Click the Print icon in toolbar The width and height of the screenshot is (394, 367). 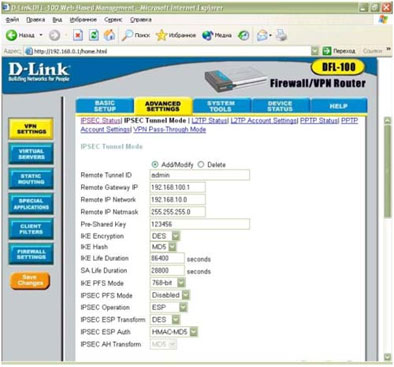(281, 35)
